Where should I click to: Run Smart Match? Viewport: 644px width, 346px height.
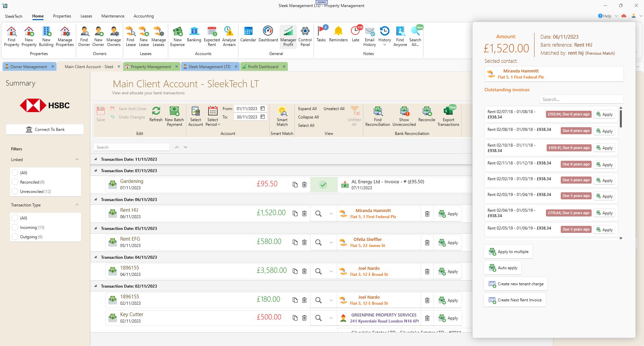click(x=282, y=116)
